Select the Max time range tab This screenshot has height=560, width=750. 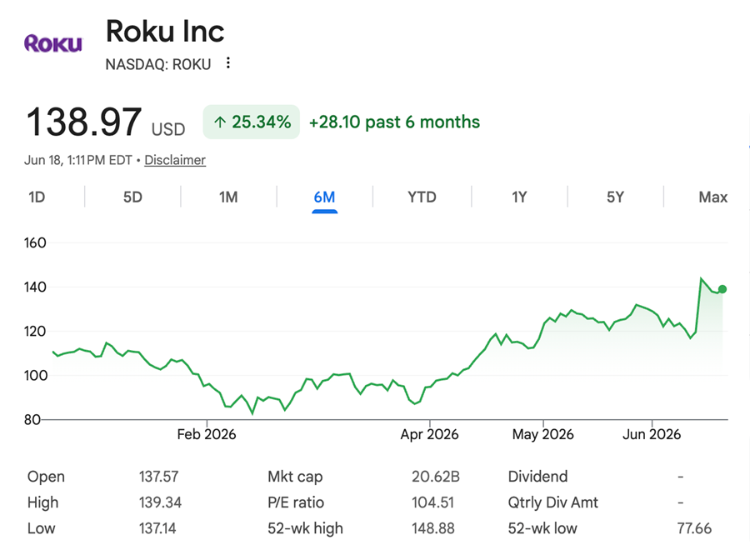[712, 197]
